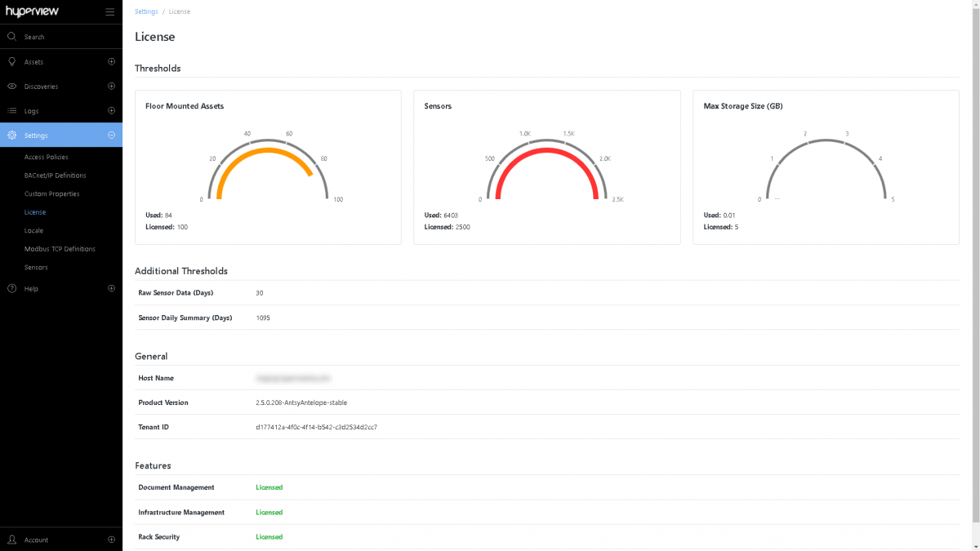Viewport: 980px width, 551px height.
Task: Select the Logs icon in the sidebar
Action: click(11, 110)
